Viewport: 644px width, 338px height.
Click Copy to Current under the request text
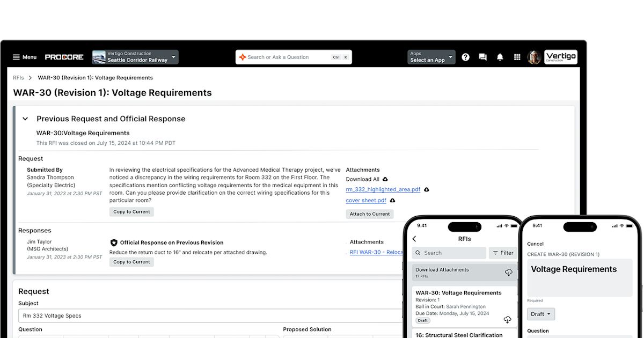point(131,212)
